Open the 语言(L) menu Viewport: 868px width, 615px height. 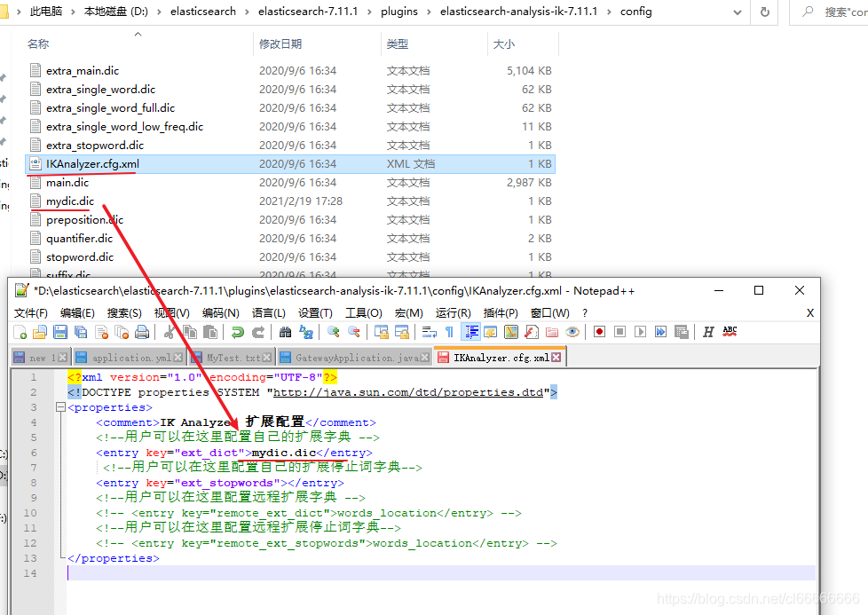[269, 312]
